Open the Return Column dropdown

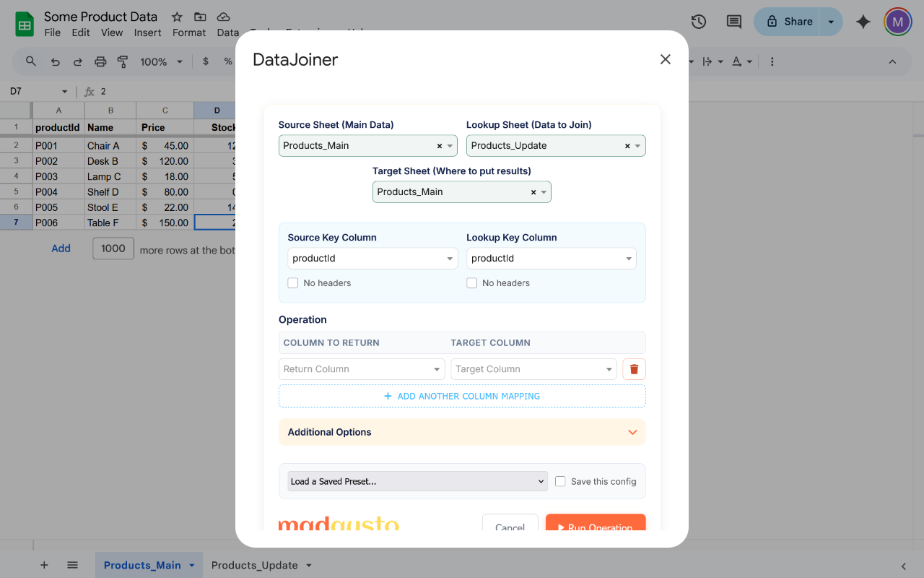(361, 369)
